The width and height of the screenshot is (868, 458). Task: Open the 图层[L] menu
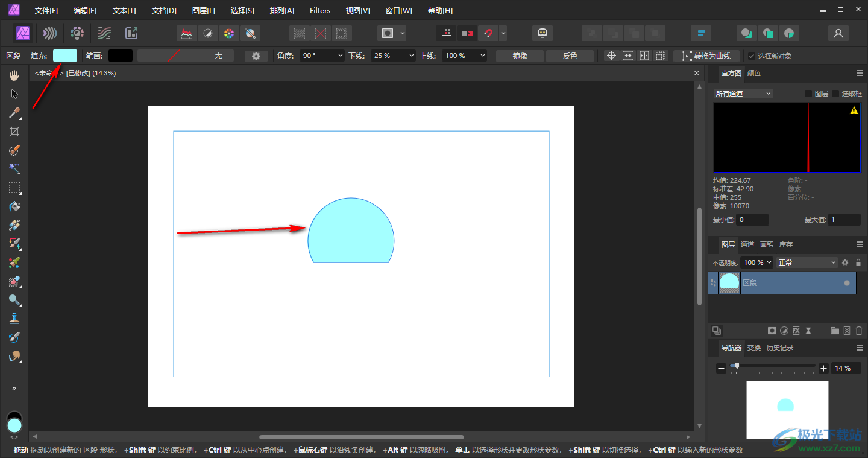click(203, 11)
